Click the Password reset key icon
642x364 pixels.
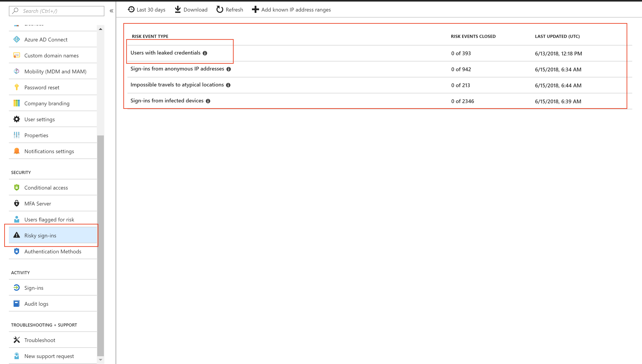[x=16, y=87]
